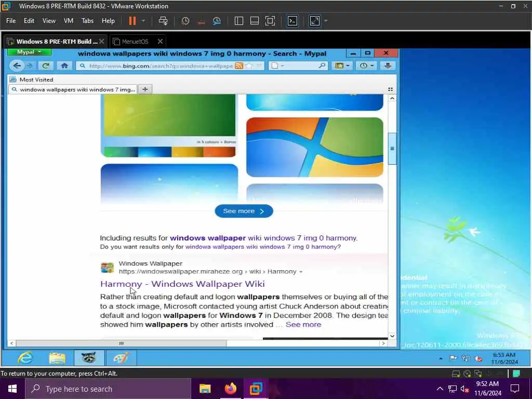532x399 pixels.
Task: Open the VMware Tabs menu
Action: [87, 21]
